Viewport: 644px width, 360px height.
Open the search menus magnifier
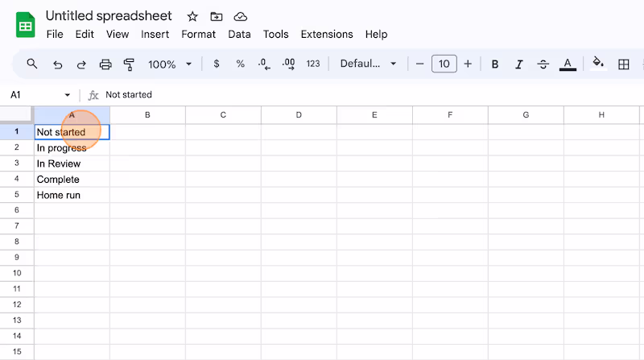click(x=32, y=64)
